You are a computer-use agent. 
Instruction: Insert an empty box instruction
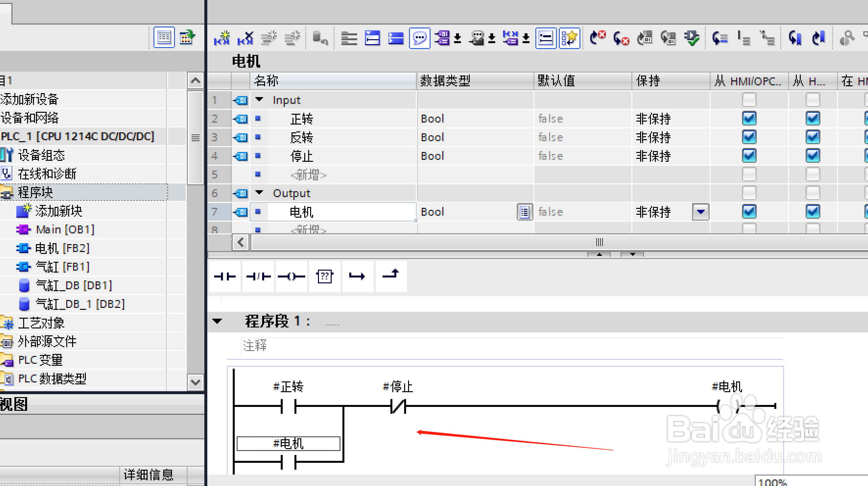click(324, 277)
